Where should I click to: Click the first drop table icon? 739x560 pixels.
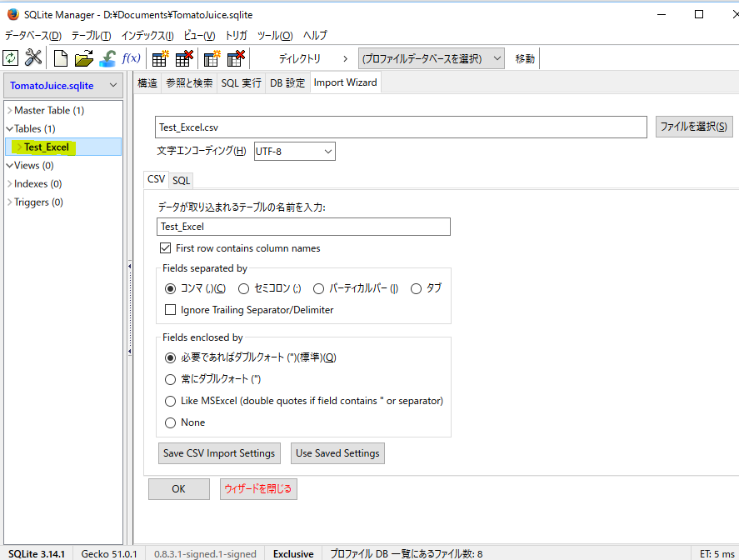click(184, 58)
